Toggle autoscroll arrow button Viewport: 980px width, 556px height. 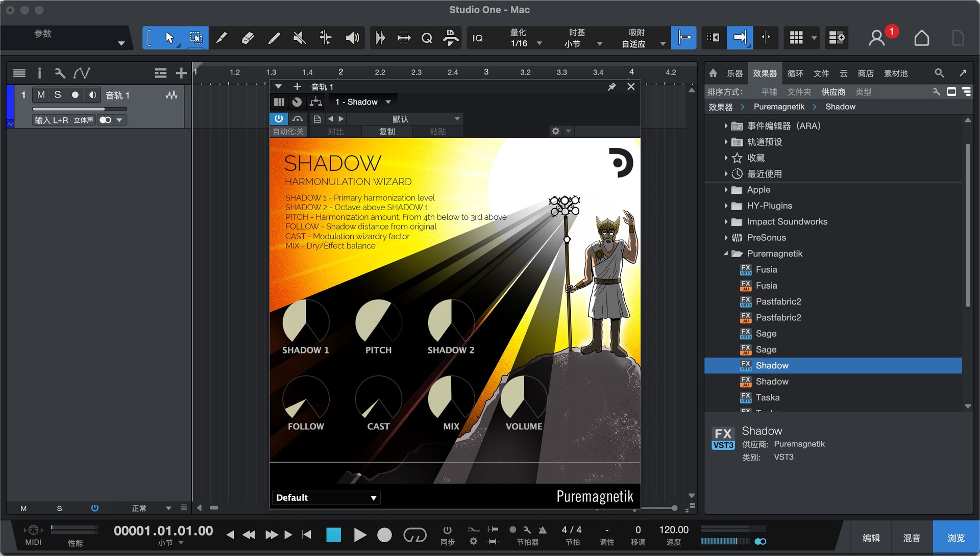(x=740, y=38)
